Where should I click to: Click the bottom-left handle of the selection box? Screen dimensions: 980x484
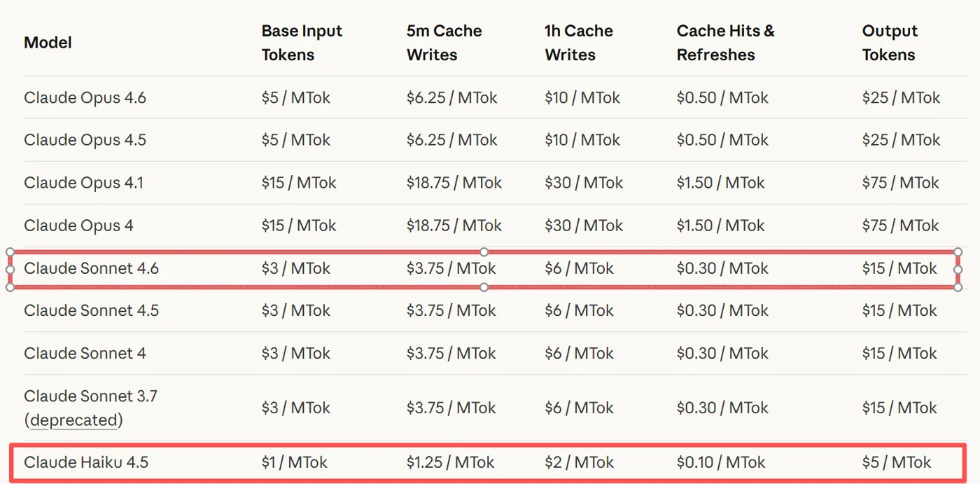[10, 286]
